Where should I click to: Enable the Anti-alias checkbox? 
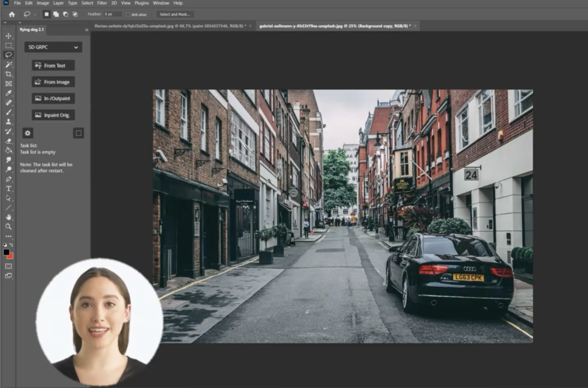[x=128, y=14]
